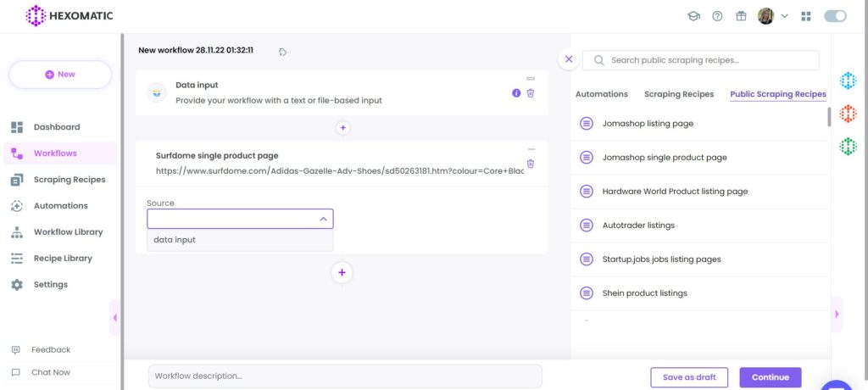Delete the Data input step
The image size is (868, 390).
(x=531, y=93)
